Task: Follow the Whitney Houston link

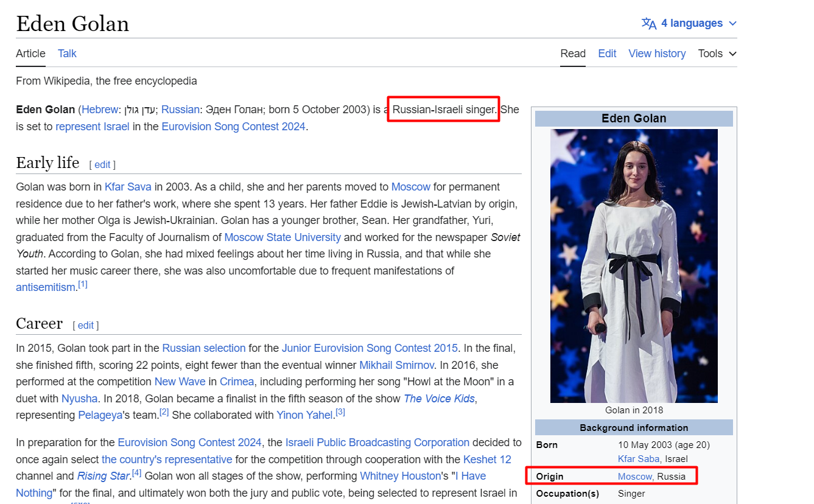Action: (x=399, y=476)
